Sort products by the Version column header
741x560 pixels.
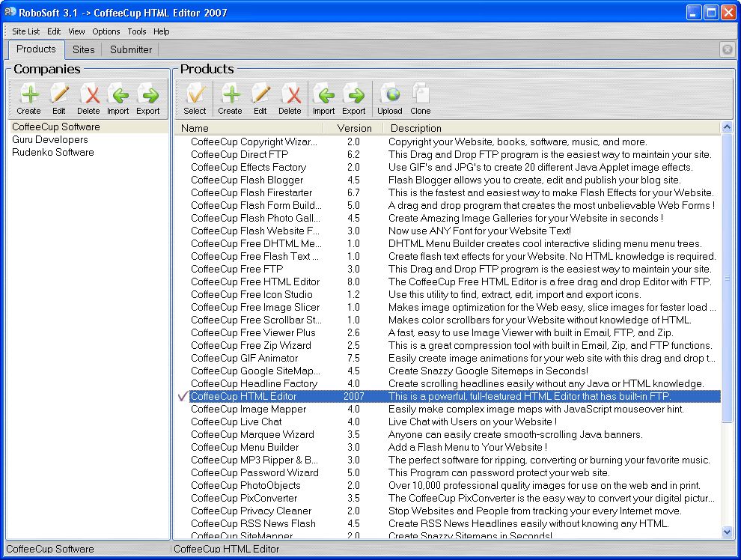coord(354,128)
